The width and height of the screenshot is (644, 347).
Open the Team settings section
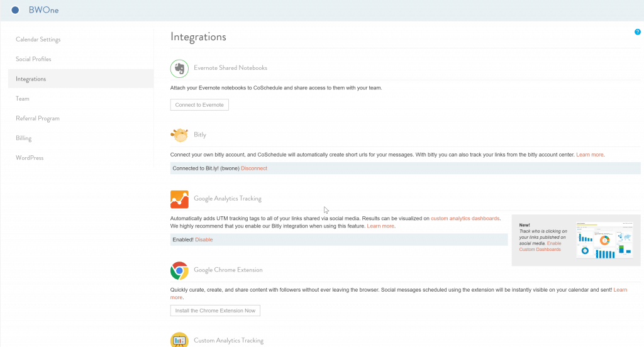coord(23,99)
